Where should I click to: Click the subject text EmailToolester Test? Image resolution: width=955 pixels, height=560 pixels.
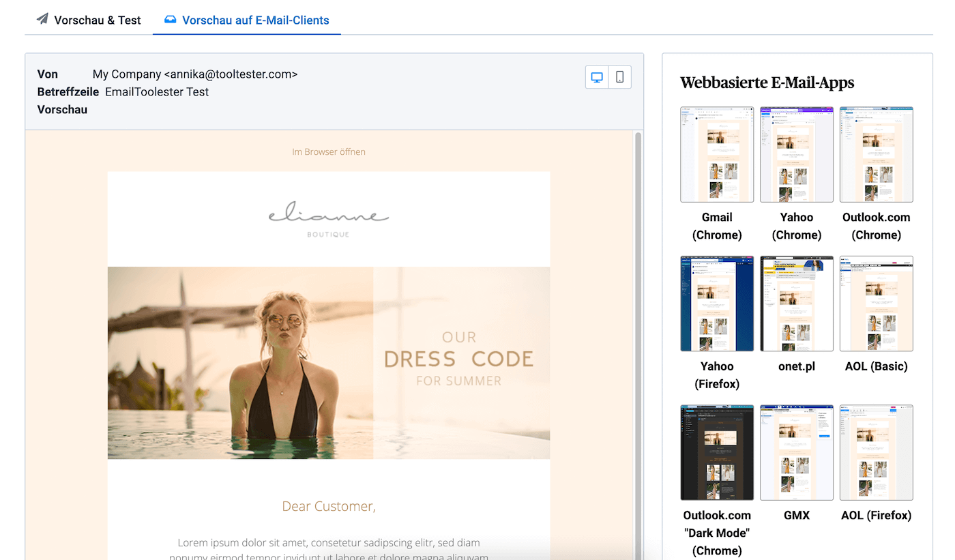157,91
